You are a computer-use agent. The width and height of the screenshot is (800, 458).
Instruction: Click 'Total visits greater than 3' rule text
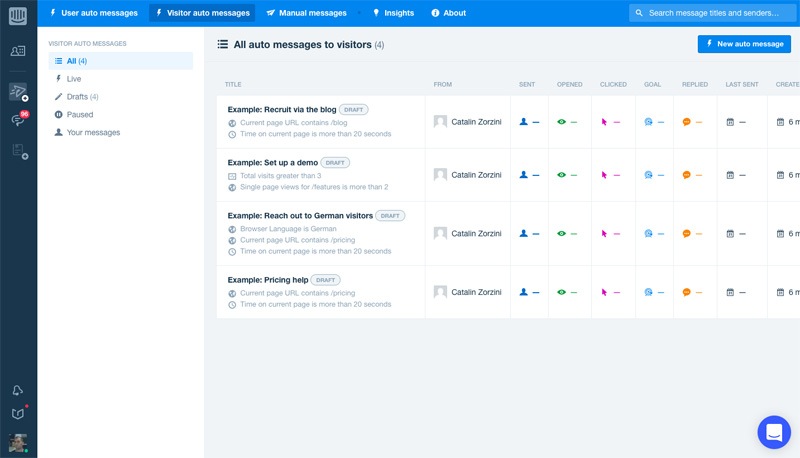click(281, 176)
